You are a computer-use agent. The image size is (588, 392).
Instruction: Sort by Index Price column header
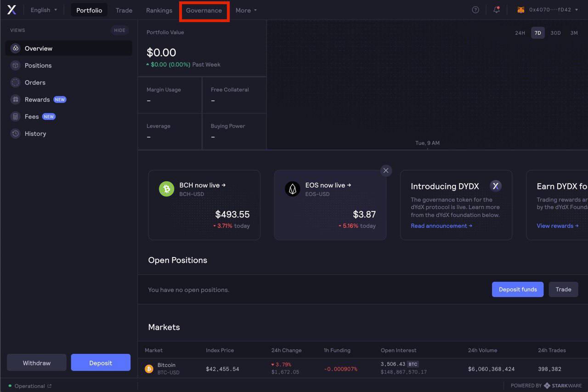click(220, 350)
